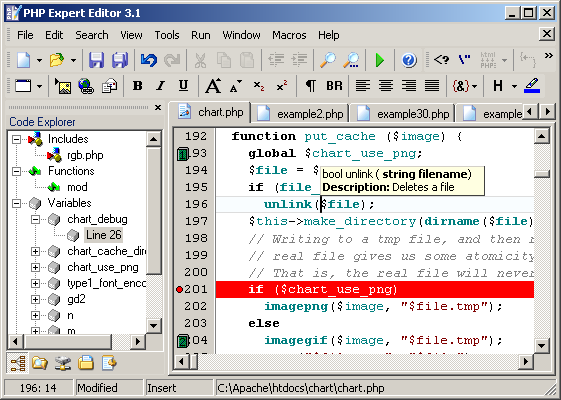Create a new file with toolbar icon

point(24,60)
